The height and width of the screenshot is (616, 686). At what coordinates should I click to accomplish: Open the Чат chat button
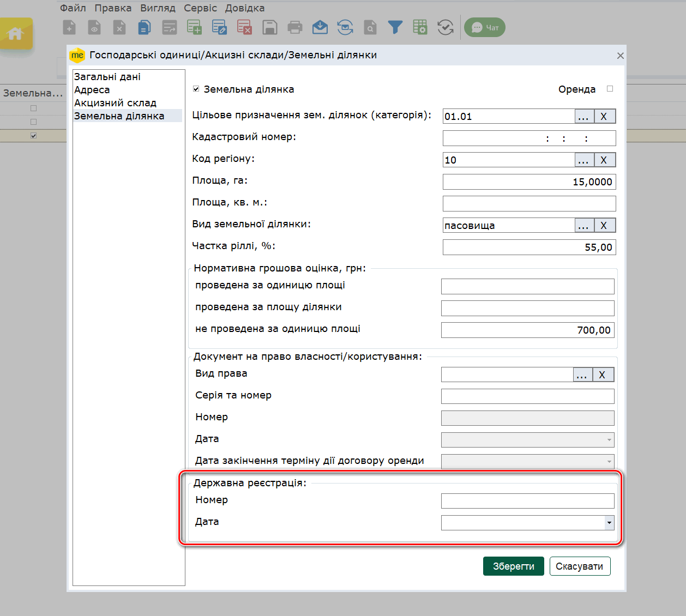(485, 27)
